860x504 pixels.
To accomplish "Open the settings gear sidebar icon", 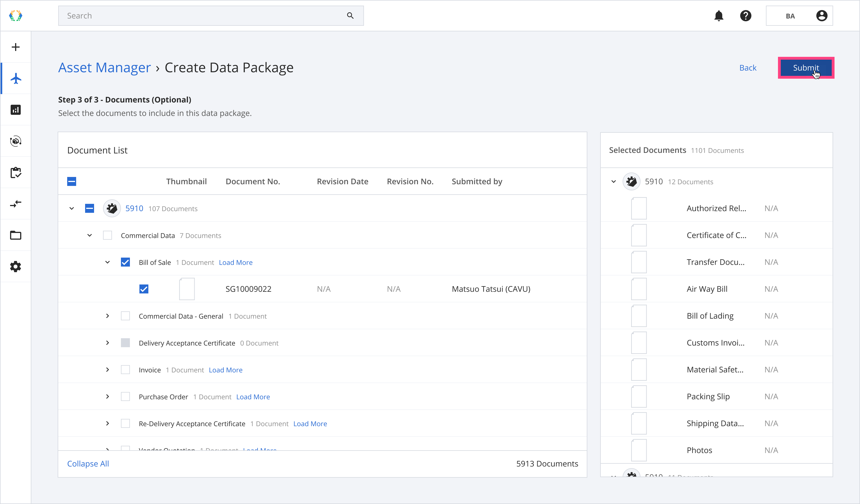I will coord(16,267).
